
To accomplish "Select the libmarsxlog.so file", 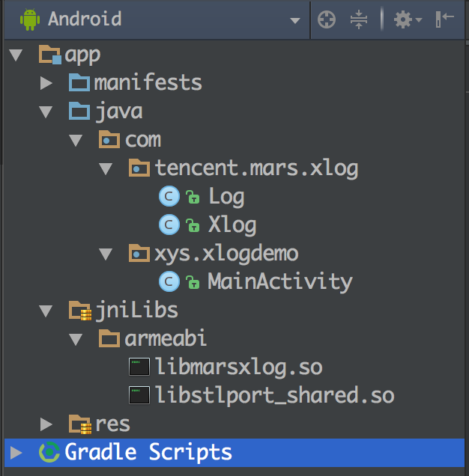I will click(x=239, y=367).
